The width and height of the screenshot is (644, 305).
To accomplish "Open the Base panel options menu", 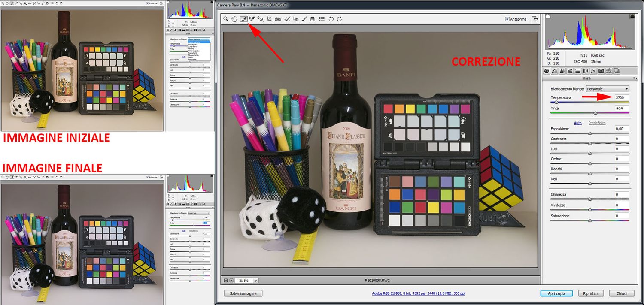I will tap(634, 79).
